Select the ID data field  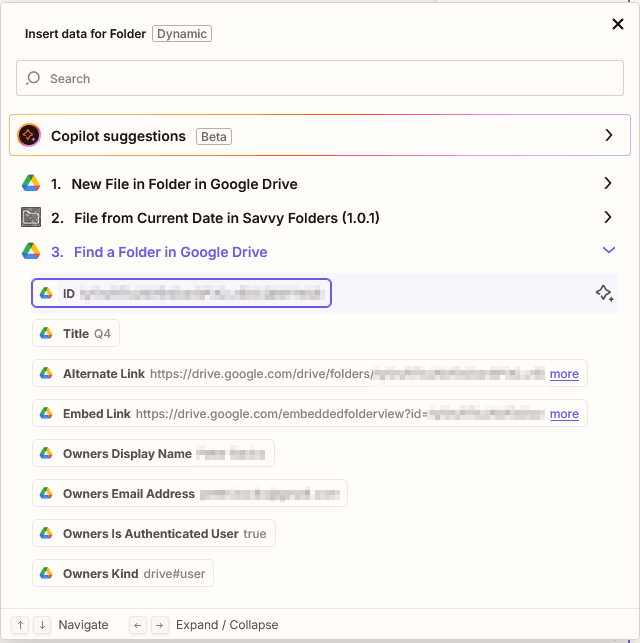click(x=181, y=293)
